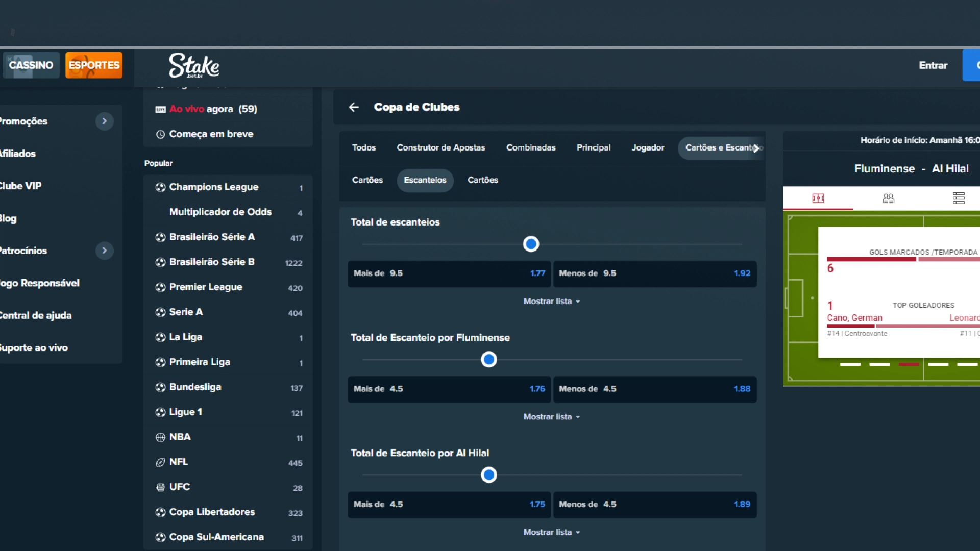Screen dimensions: 980x551
Task: Click the soccer ball icon beside Champions League
Action: 160,187
